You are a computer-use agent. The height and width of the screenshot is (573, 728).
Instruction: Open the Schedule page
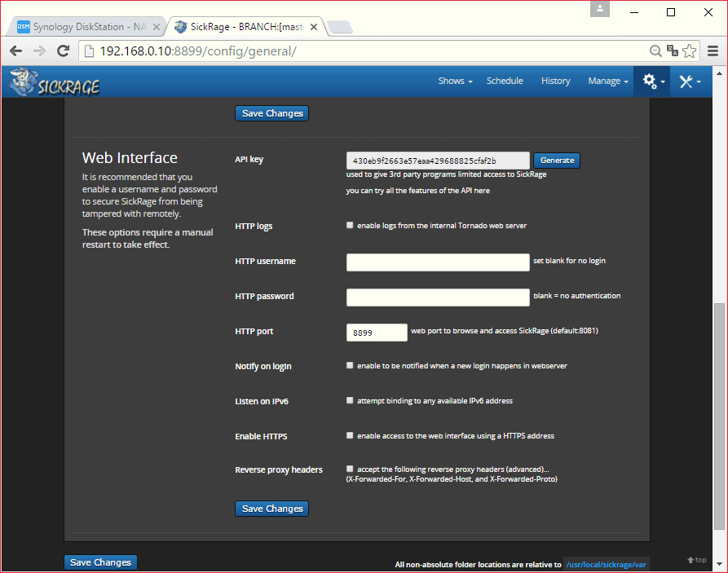point(505,81)
